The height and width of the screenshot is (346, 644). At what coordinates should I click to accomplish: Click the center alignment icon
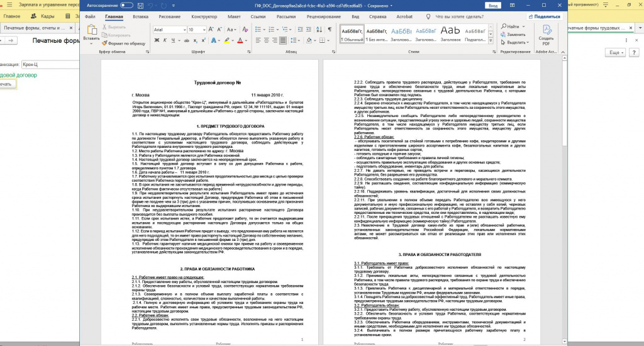[267, 40]
